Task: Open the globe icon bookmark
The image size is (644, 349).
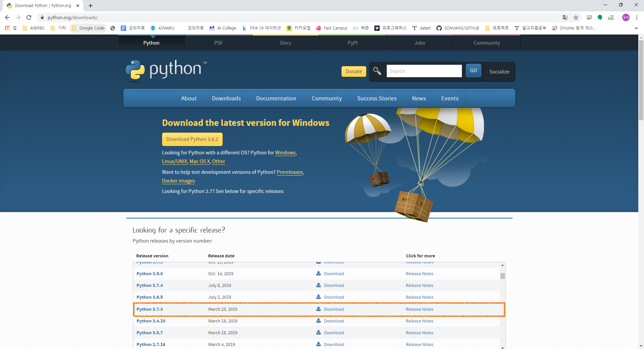Action: click(113, 28)
